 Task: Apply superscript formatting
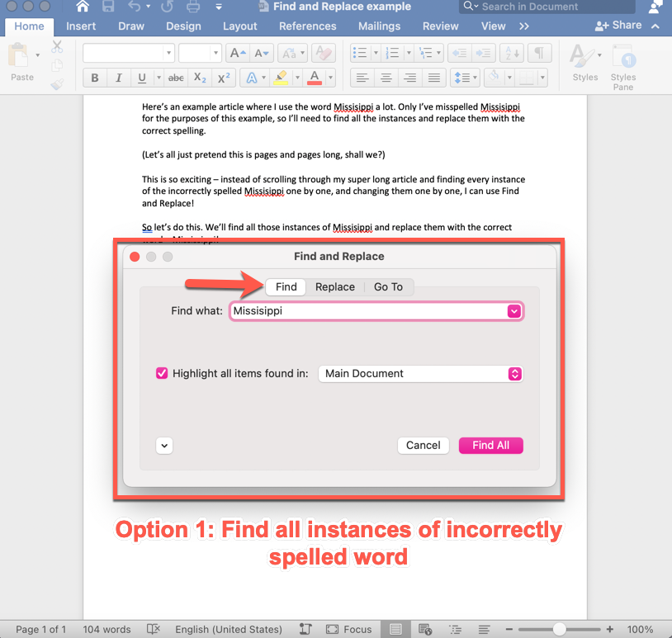tap(224, 78)
